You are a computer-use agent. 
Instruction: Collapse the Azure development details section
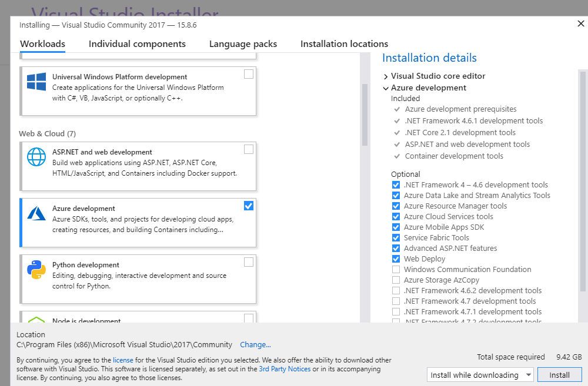[x=386, y=88]
